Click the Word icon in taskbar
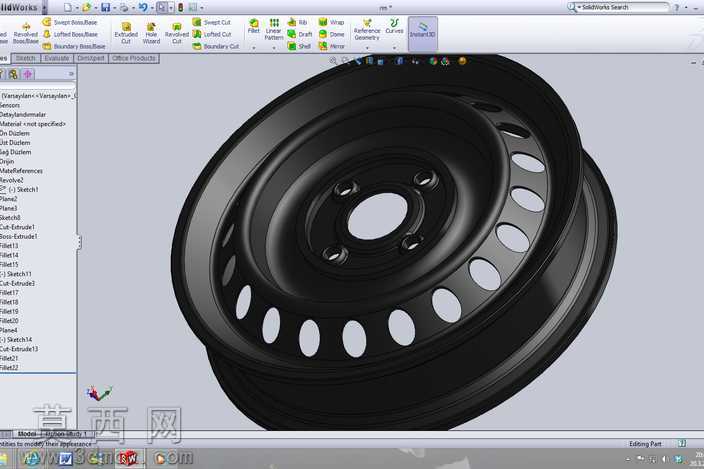 (x=66, y=459)
